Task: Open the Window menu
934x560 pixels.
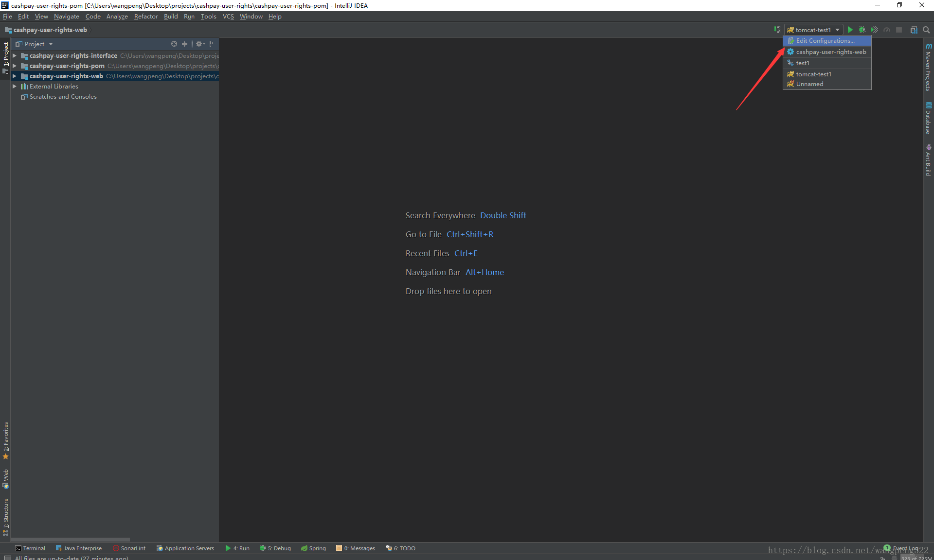Action: 251,17
